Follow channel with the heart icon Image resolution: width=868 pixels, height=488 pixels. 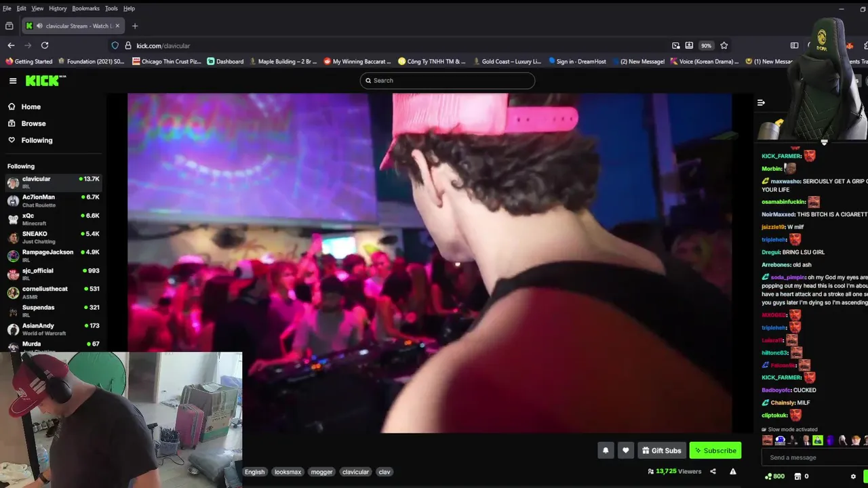click(625, 450)
